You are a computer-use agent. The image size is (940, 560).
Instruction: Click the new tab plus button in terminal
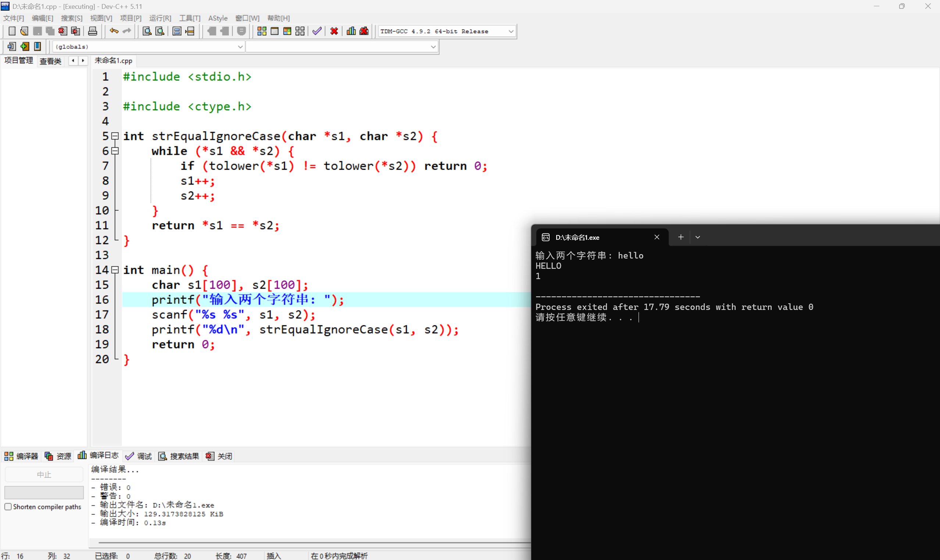(680, 237)
